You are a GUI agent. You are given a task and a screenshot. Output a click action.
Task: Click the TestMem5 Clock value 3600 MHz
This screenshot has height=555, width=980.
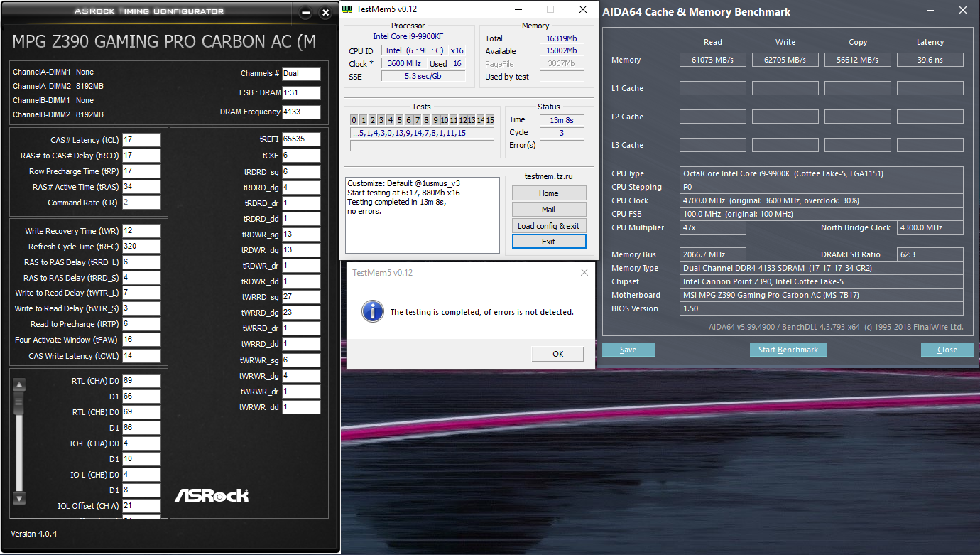coord(404,63)
